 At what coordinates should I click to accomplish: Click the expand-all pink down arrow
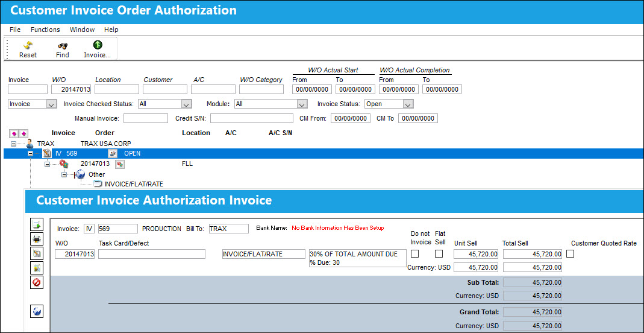(x=13, y=133)
